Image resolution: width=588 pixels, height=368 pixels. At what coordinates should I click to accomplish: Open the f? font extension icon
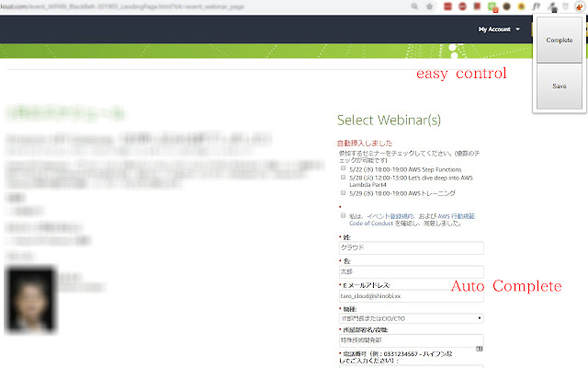click(537, 6)
